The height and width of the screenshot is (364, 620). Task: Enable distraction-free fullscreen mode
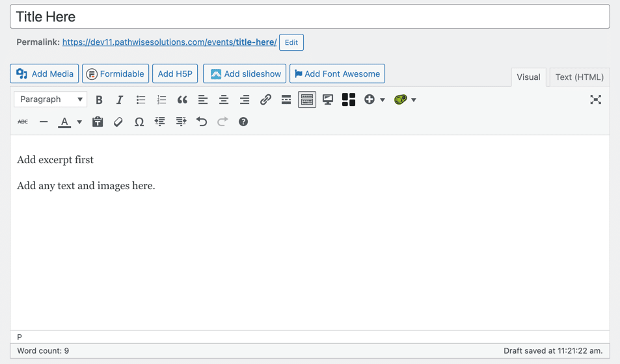tap(595, 100)
